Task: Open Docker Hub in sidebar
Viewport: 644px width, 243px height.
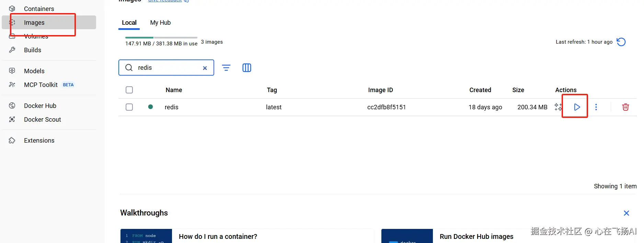Action: point(49,106)
